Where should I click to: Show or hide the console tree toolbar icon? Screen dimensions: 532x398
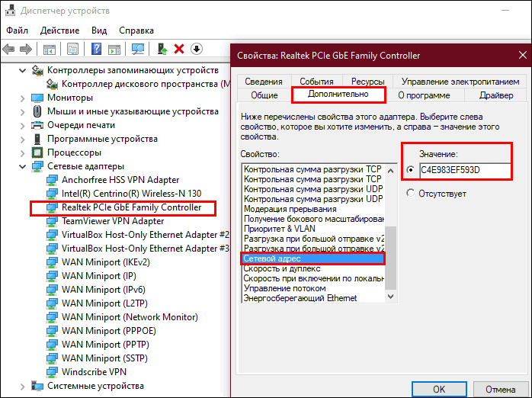[x=50, y=50]
